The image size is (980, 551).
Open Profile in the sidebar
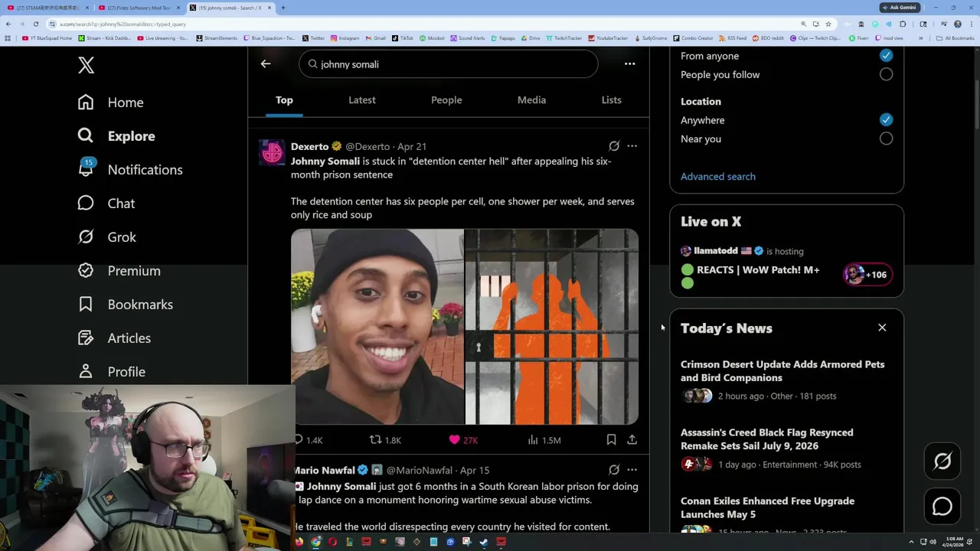pyautogui.click(x=112, y=372)
